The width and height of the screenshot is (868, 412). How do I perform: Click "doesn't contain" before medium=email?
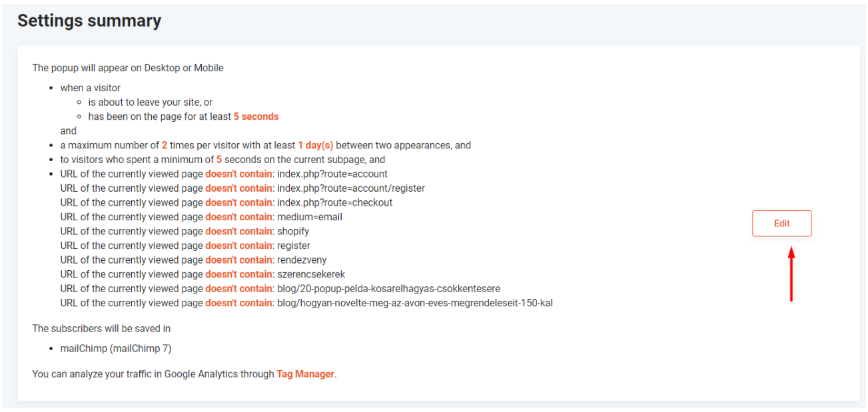point(240,217)
